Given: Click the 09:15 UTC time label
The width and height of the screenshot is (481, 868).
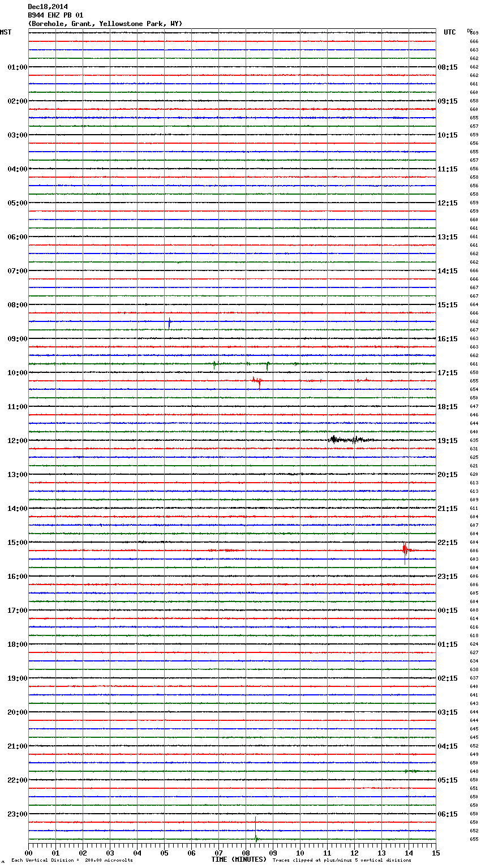Looking at the screenshot, I should (448, 101).
